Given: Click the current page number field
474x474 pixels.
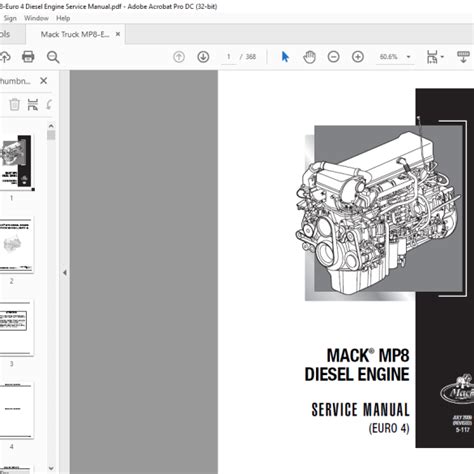Looking at the screenshot, I should [x=229, y=57].
